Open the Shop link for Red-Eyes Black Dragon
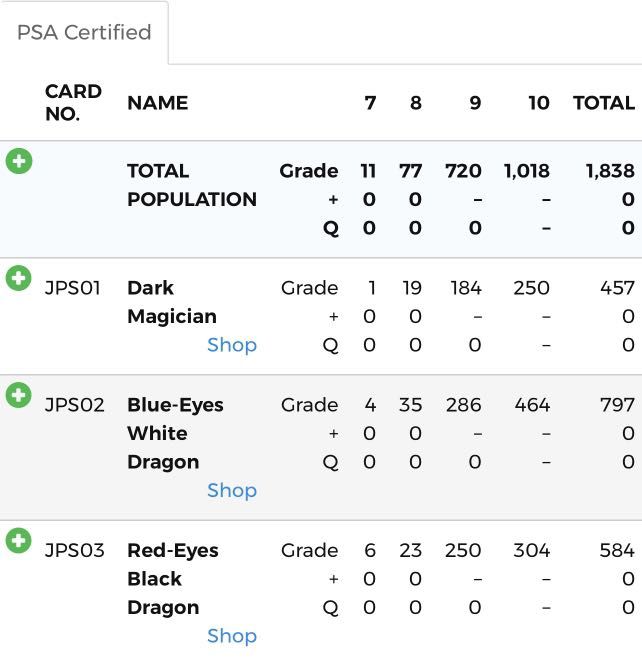 click(x=232, y=636)
